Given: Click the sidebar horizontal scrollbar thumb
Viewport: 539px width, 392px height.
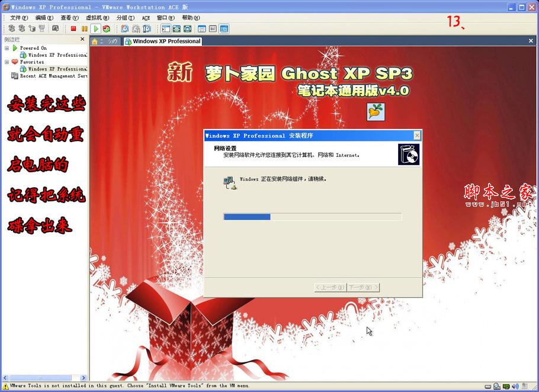Looking at the screenshot, I should pos(40,378).
